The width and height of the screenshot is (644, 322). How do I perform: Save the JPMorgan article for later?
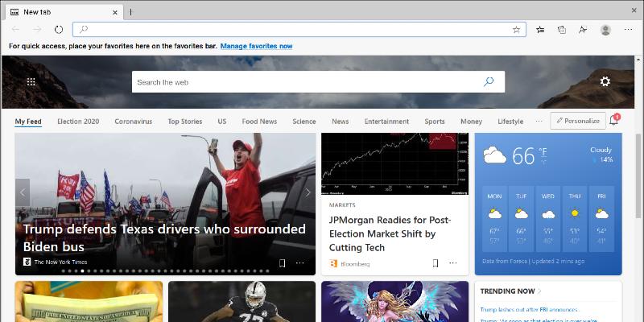pos(435,263)
